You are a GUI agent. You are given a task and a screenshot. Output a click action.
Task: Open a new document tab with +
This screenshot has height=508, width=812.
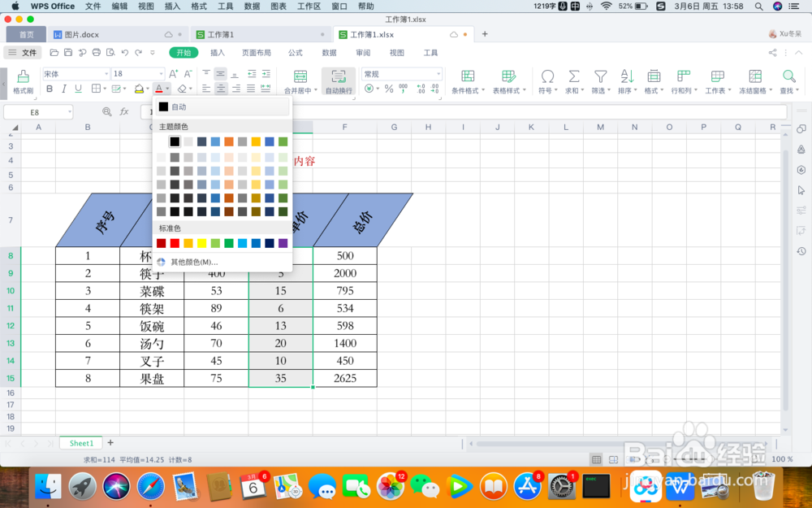(485, 33)
